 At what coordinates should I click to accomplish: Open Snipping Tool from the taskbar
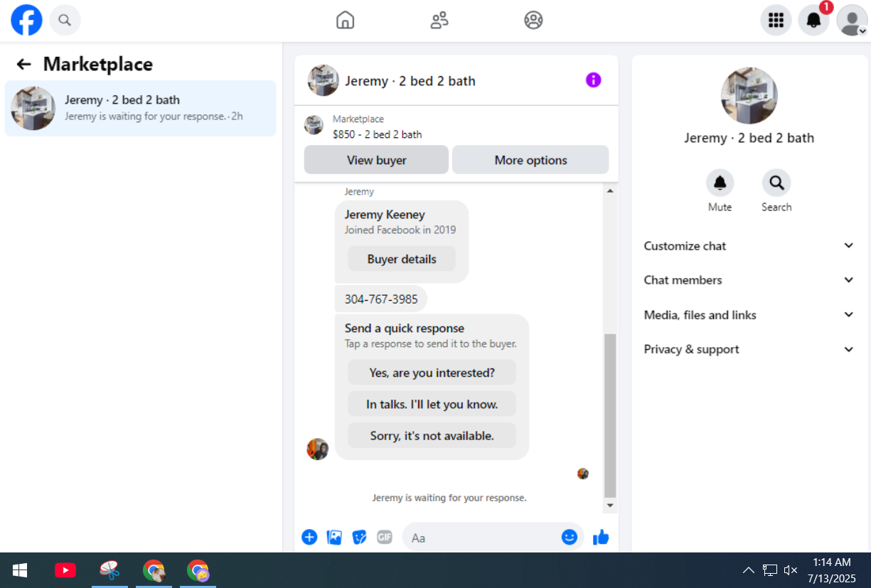109,570
